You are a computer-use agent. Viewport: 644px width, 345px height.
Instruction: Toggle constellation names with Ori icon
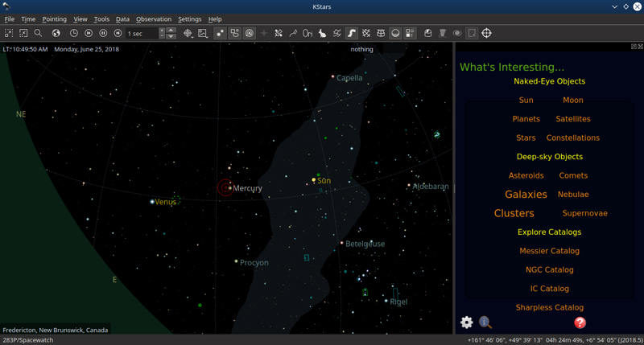[x=308, y=33]
